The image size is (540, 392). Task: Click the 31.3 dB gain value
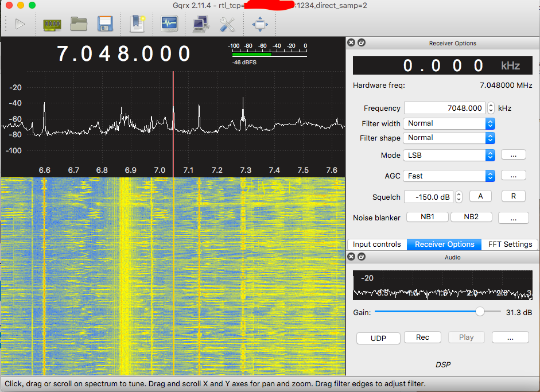point(519,312)
